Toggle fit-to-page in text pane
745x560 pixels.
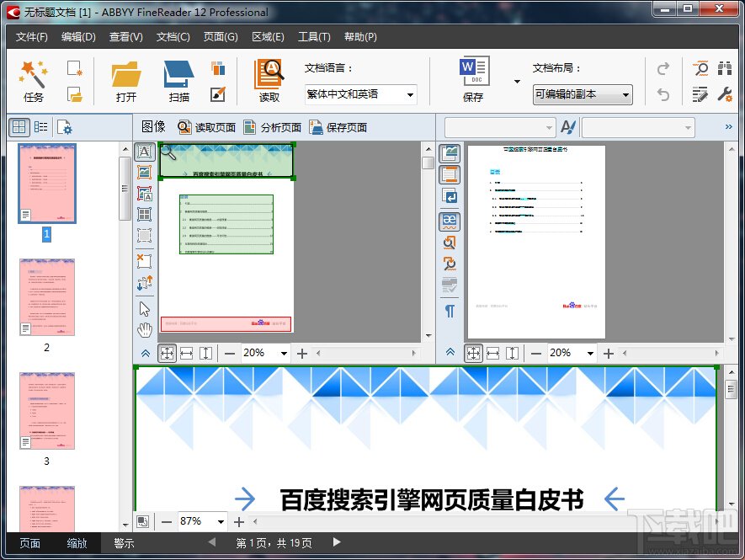473,353
